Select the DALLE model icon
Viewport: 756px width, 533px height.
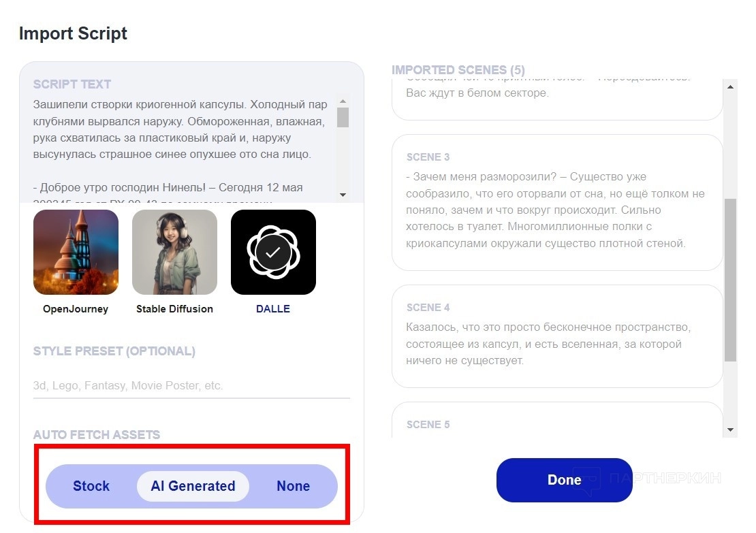273,252
